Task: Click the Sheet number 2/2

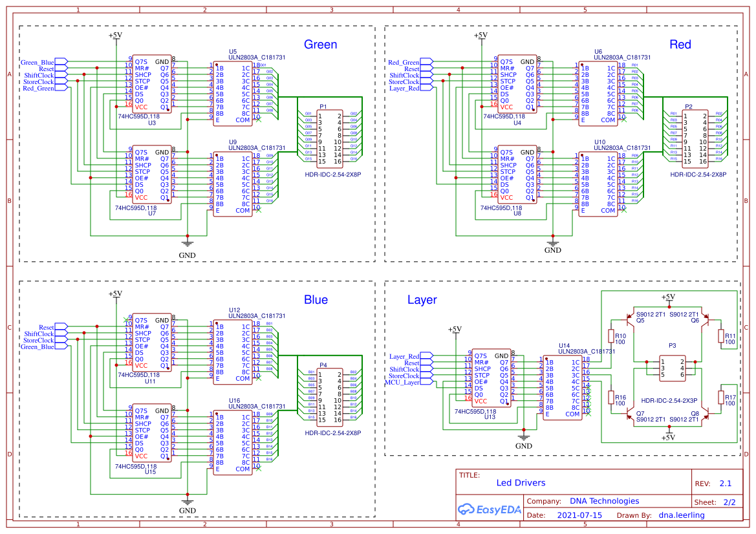Action: (x=729, y=502)
